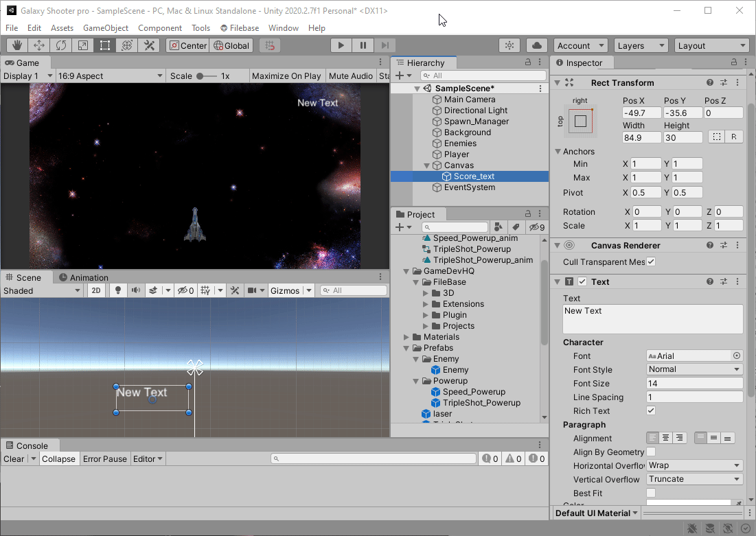
Task: Select the Hand tool in toolbar
Action: pos(17,45)
